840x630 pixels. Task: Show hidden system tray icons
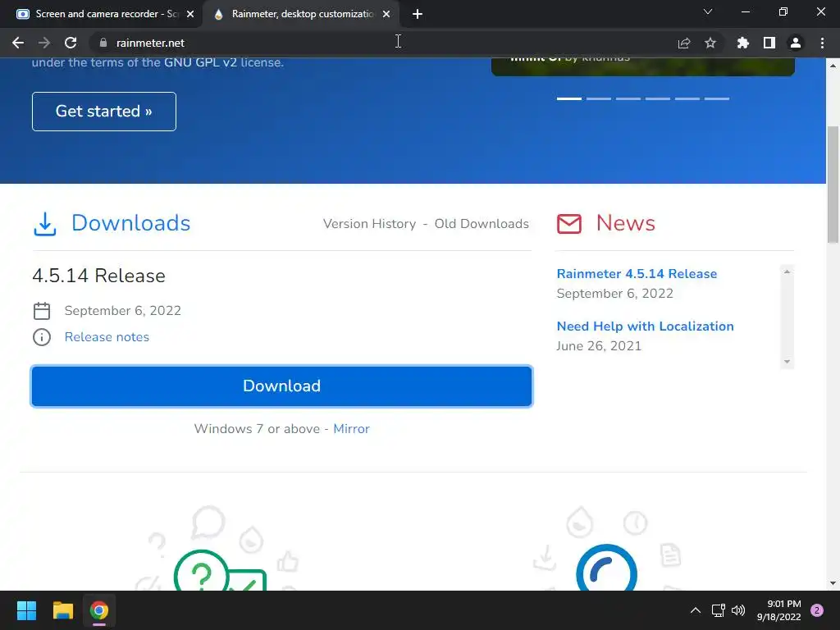coord(696,610)
